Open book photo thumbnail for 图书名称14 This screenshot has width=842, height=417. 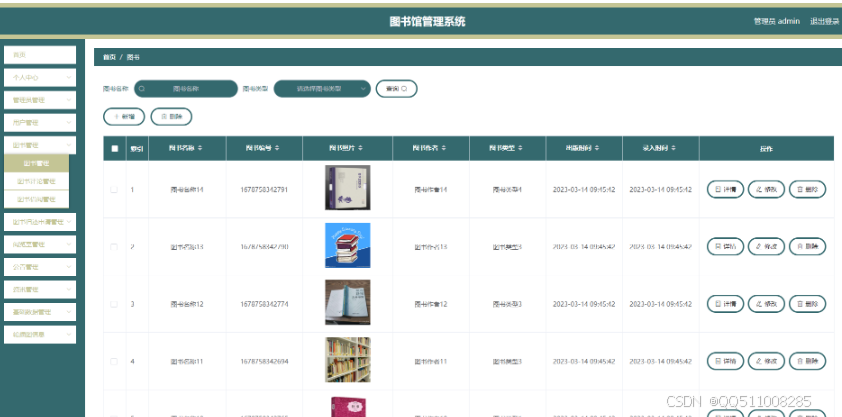pos(347,187)
